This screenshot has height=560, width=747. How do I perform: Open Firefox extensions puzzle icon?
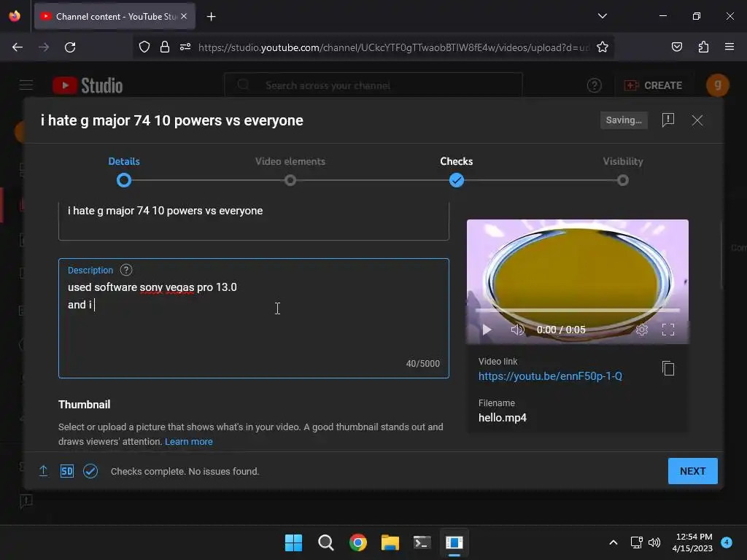[703, 47]
